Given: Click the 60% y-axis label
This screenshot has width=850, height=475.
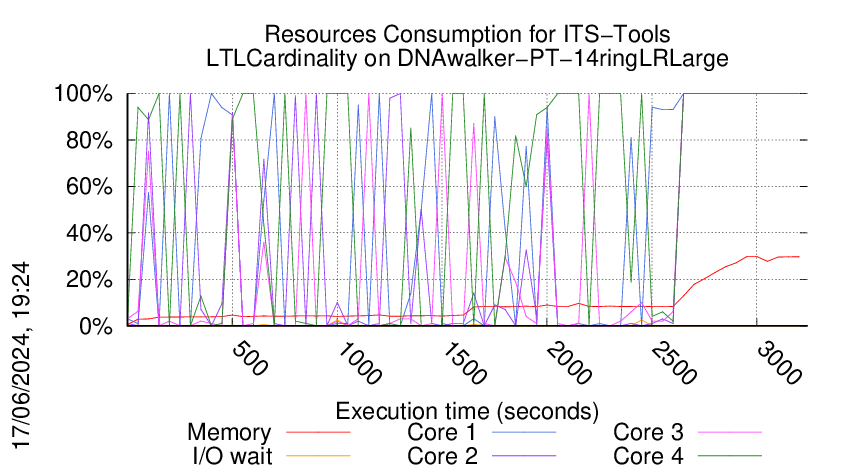Looking at the screenshot, I should point(89,187).
